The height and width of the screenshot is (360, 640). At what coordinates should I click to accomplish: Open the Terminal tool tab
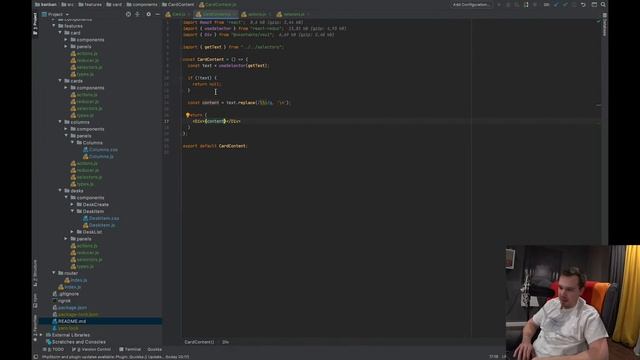130,350
